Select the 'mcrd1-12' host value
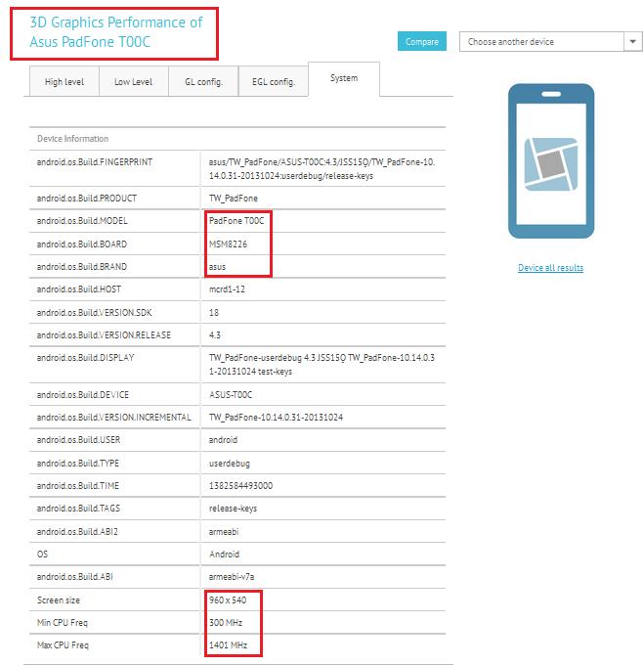 pos(227,289)
